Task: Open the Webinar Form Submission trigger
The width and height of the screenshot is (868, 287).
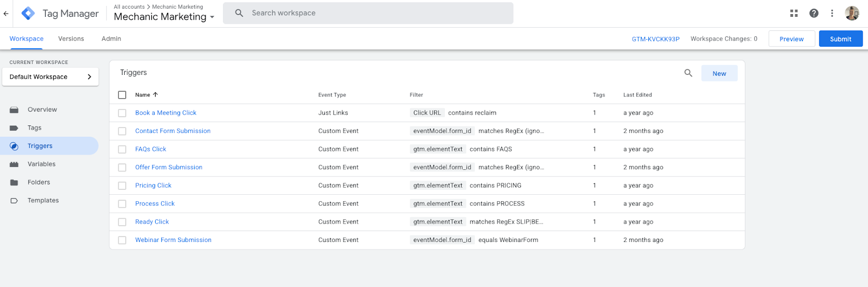Action: 173,240
